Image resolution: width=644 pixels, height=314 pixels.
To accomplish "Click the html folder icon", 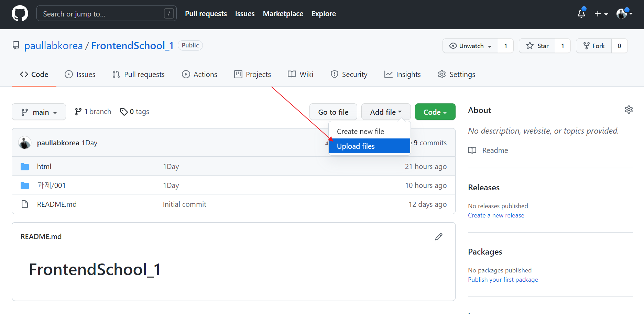I will [x=25, y=167].
